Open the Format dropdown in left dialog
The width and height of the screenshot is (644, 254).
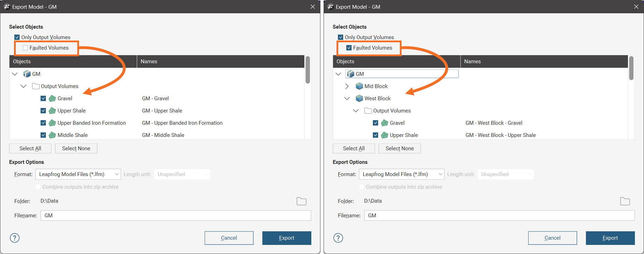pyautogui.click(x=78, y=174)
